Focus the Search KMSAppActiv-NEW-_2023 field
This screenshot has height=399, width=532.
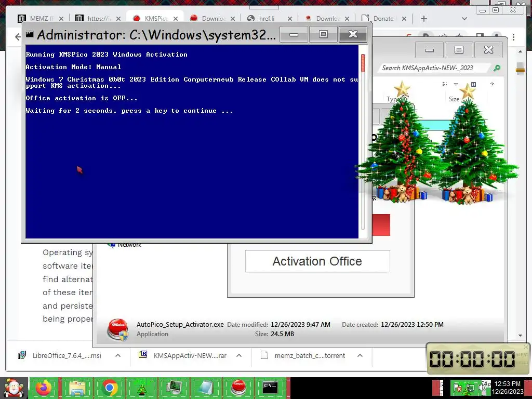pyautogui.click(x=434, y=68)
